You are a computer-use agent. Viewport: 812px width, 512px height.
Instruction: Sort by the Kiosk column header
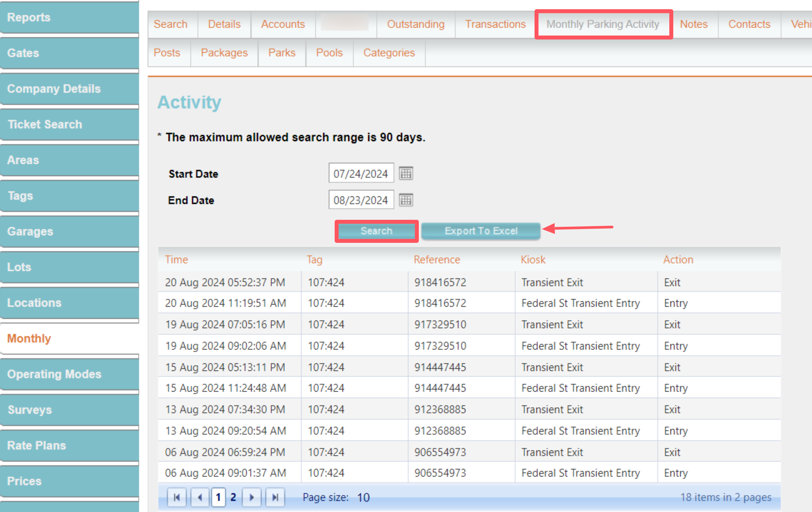point(533,260)
